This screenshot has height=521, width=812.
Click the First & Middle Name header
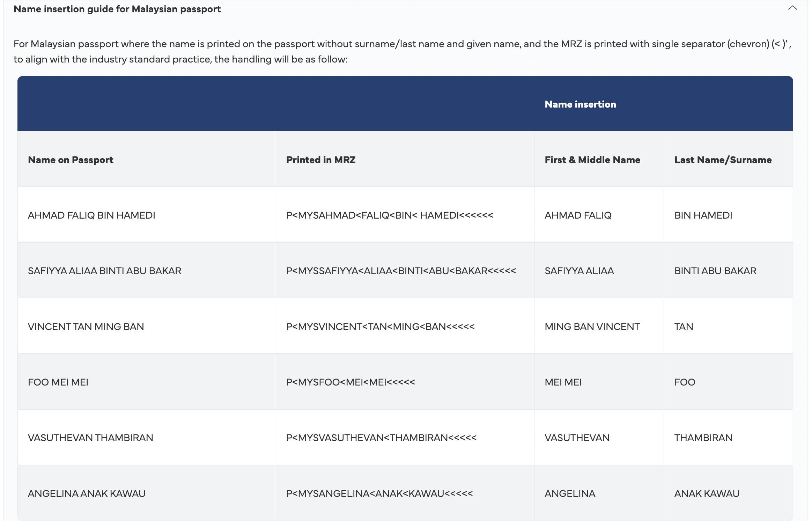[592, 160]
